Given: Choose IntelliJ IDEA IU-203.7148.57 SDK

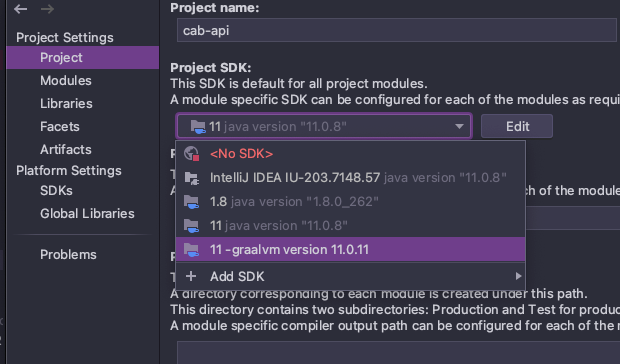Looking at the screenshot, I should click(x=351, y=178).
